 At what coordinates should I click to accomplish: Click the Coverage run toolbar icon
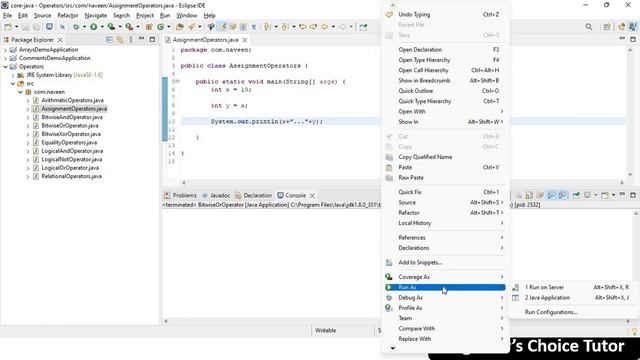111,27
